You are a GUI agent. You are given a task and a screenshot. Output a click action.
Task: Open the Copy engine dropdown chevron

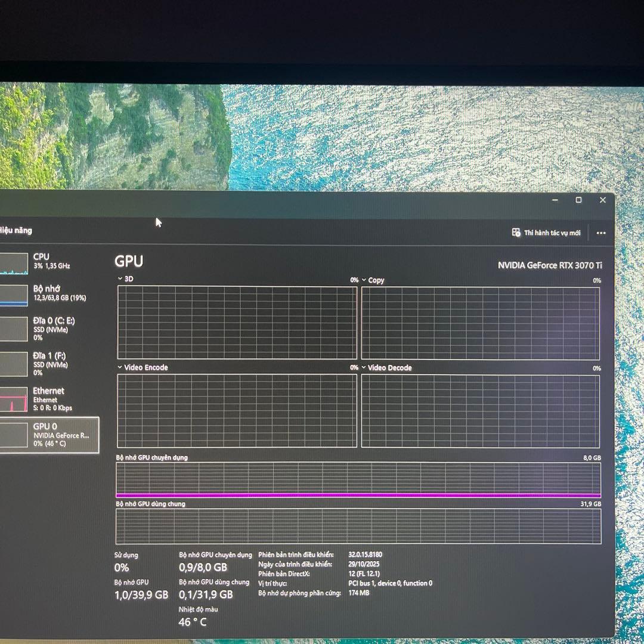coord(364,280)
